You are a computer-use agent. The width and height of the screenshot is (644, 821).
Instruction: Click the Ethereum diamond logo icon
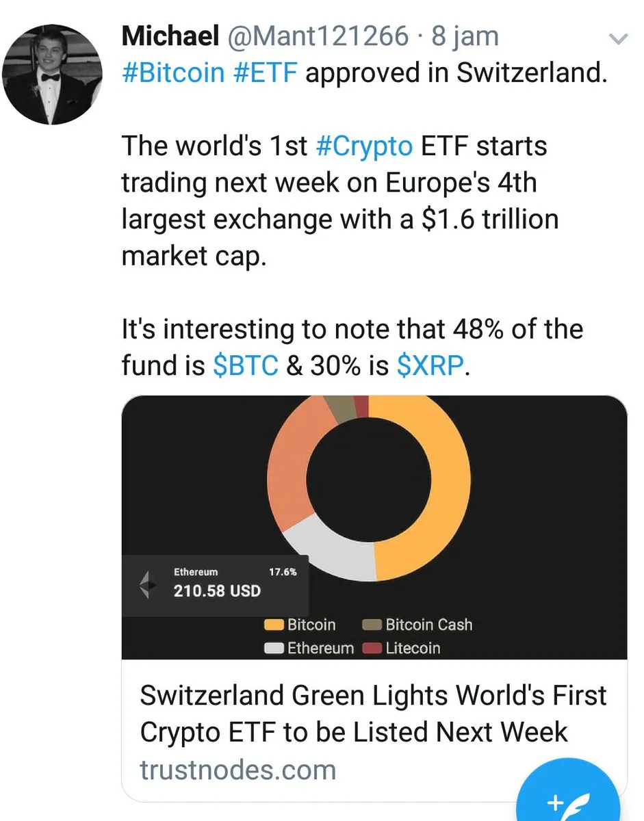[x=144, y=584]
